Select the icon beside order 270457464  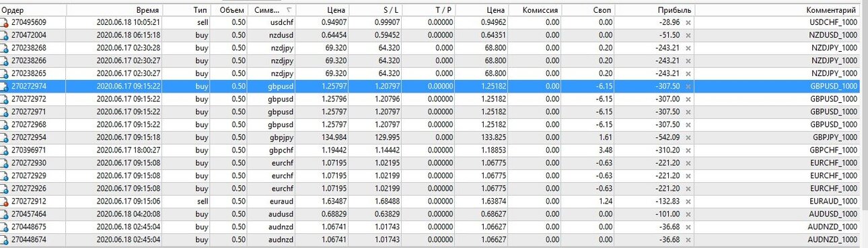coord(5,214)
